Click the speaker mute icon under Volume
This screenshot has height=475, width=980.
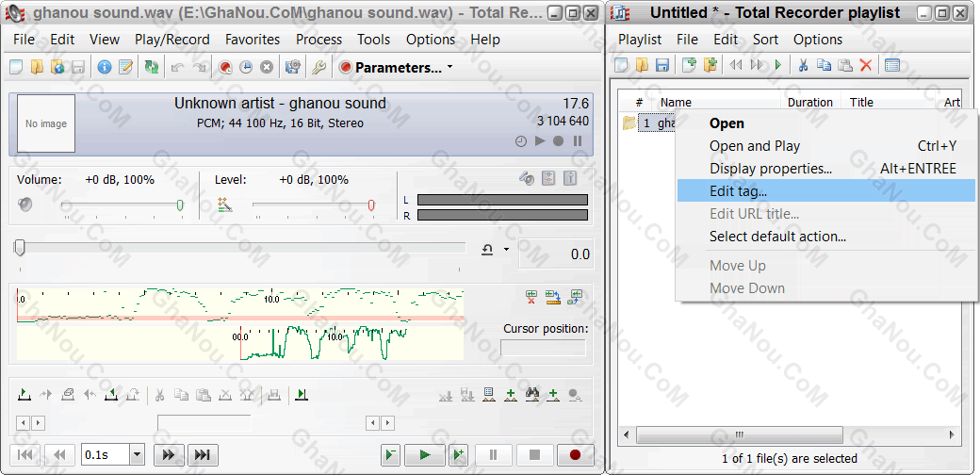(x=25, y=205)
